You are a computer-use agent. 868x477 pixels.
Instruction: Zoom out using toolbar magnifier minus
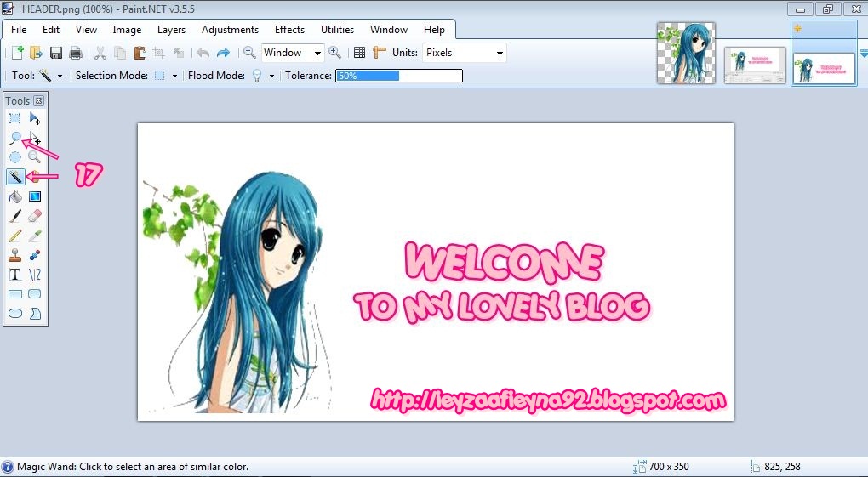click(x=249, y=53)
